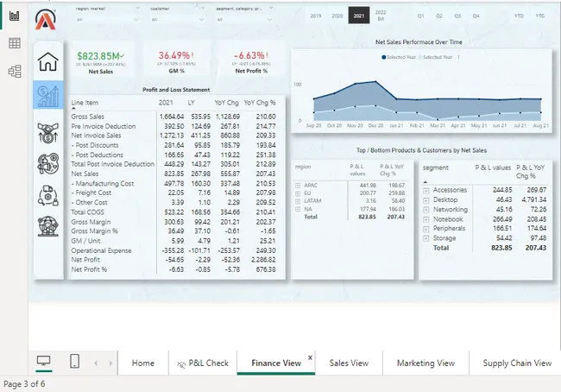The image size is (561, 392).
Task: Select the Operational Expense row label
Action: tap(101, 250)
